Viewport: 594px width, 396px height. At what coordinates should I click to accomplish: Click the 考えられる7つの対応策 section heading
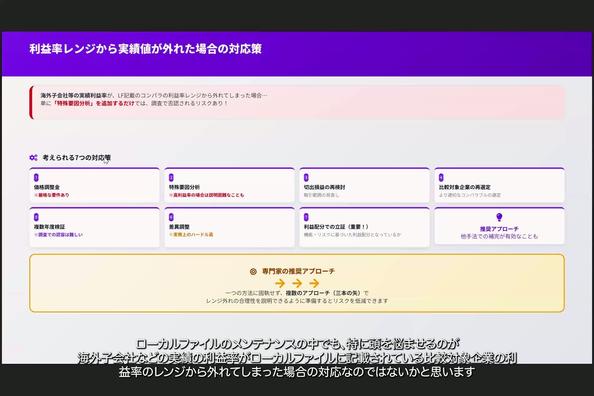[x=77, y=158]
